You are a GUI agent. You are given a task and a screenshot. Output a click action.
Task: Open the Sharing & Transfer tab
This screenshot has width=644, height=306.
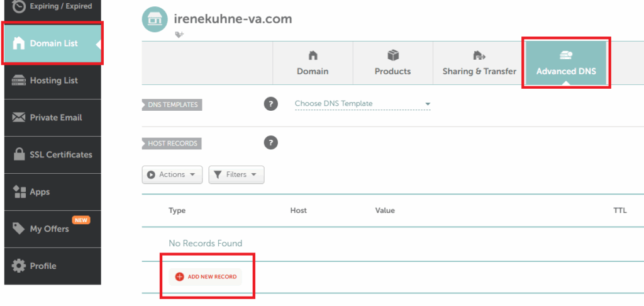479,63
